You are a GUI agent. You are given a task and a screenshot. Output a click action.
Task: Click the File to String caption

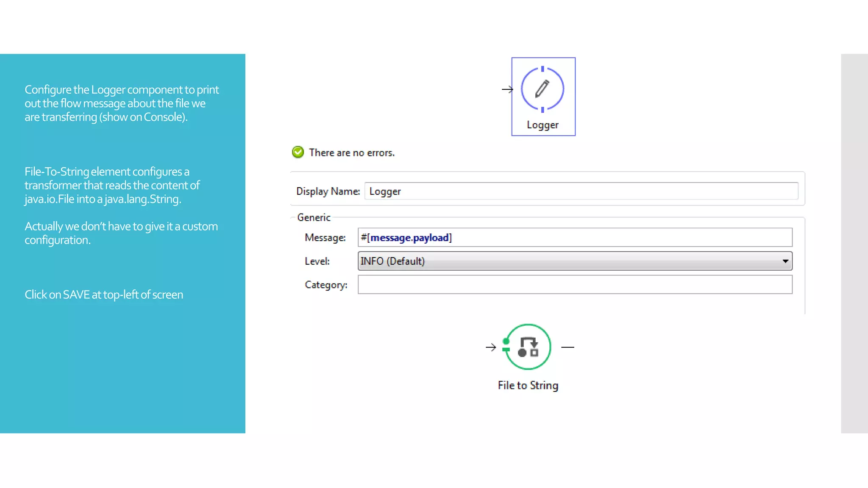point(528,385)
